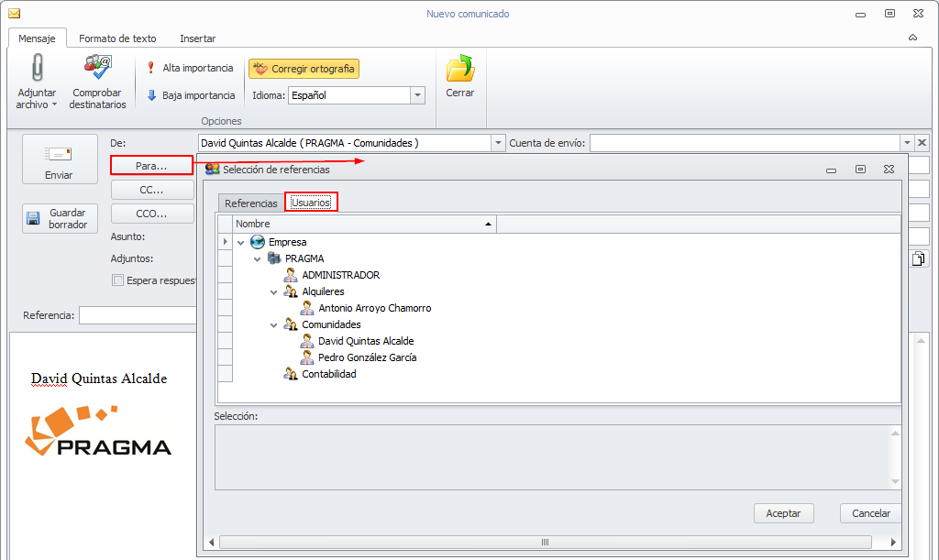The width and height of the screenshot is (939, 560).
Task: Click the Comprobar destinatarios icon
Action: tap(97, 67)
